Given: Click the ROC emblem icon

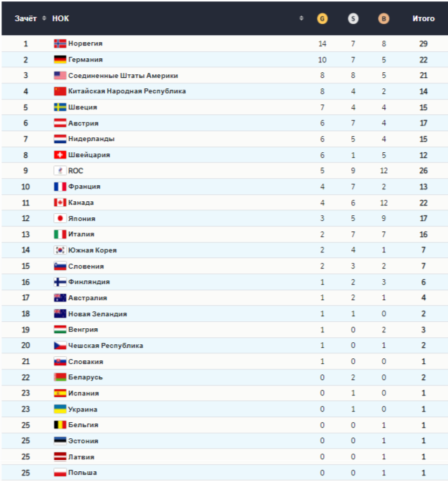Looking at the screenshot, I should [60, 170].
